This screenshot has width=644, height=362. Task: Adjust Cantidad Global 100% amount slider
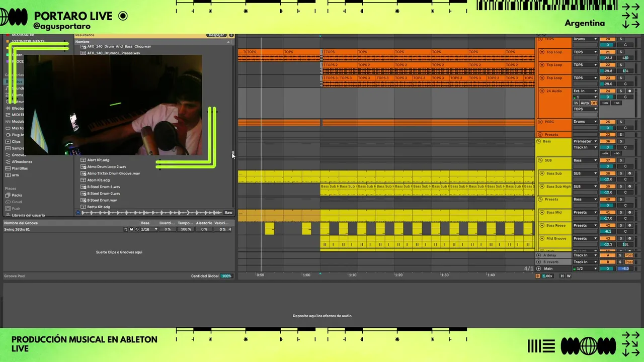pyautogui.click(x=226, y=276)
